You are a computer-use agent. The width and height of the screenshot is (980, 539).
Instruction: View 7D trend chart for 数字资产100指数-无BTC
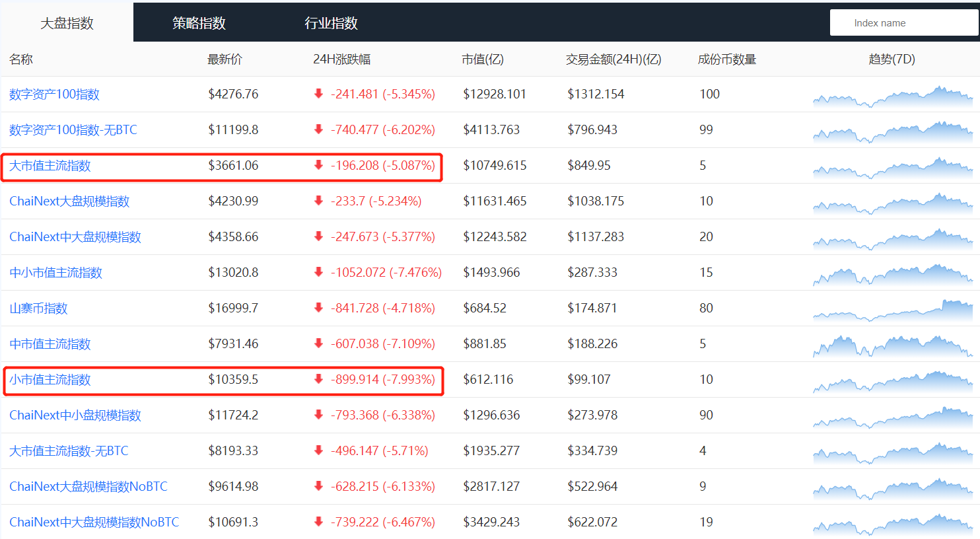(x=893, y=132)
